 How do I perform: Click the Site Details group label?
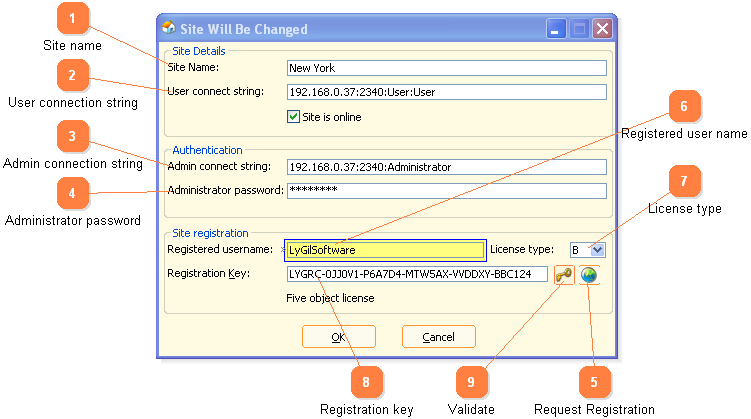[x=199, y=51]
